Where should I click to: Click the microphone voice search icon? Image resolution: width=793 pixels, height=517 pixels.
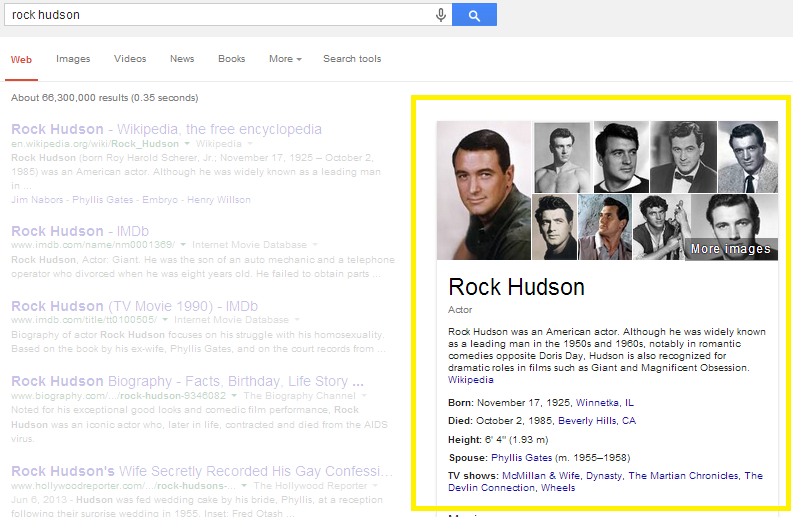[441, 15]
